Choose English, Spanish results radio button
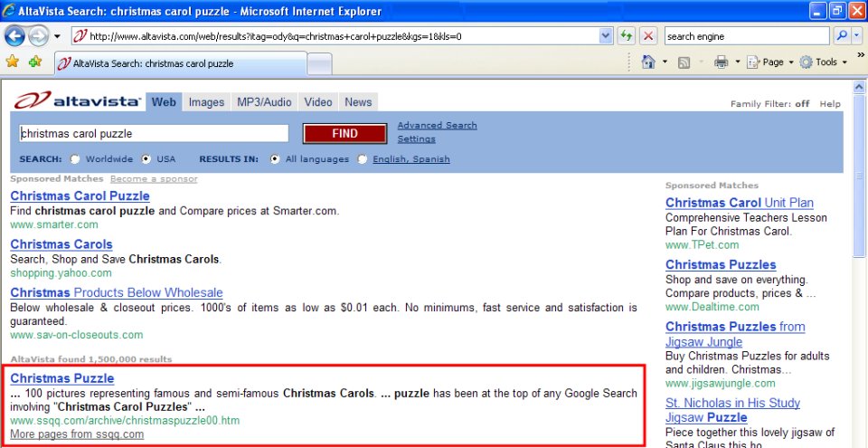This screenshot has width=868, height=448. pos(362,159)
